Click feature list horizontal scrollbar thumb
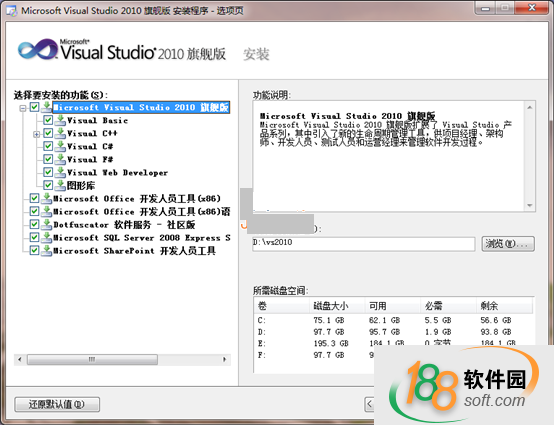 click(x=92, y=359)
